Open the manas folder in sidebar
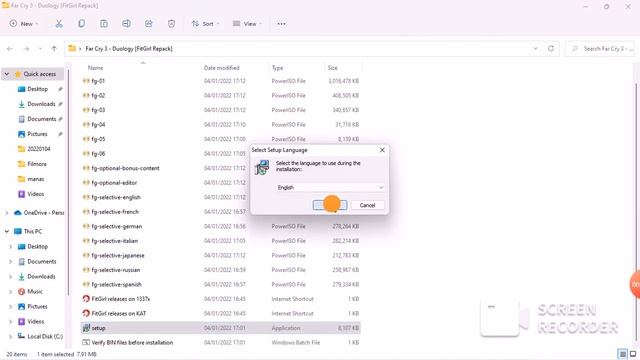 click(x=35, y=179)
